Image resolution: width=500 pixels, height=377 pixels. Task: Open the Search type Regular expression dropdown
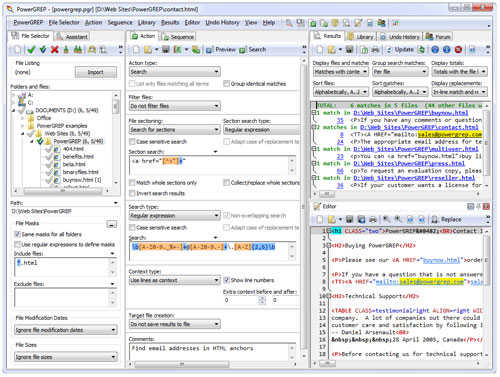pyautogui.click(x=175, y=216)
